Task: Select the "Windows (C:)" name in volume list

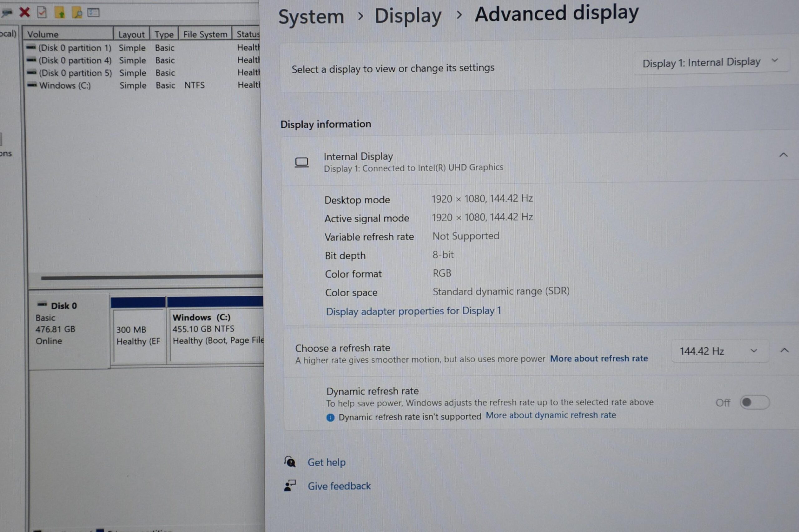Action: click(65, 85)
